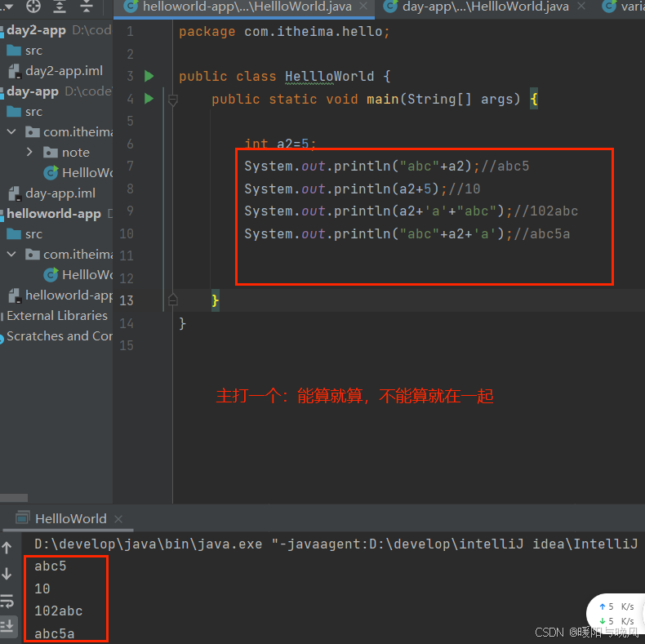
Task: Click the fold end marker beside the closing brace of main
Action: 173,300
